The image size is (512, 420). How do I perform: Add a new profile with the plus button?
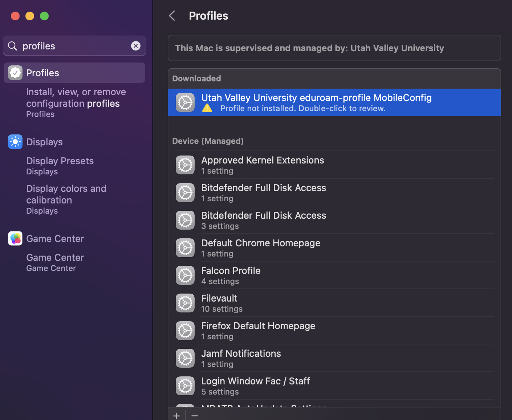[x=176, y=415]
